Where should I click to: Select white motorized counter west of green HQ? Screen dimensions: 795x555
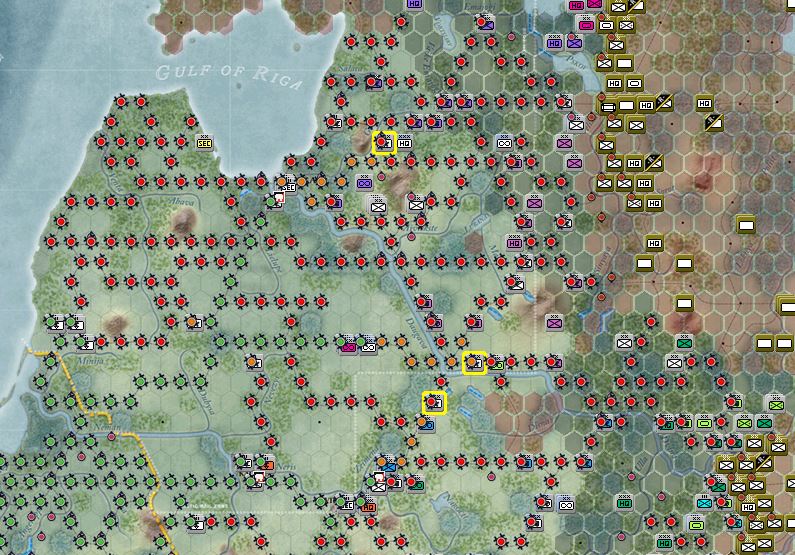tap(566, 504)
